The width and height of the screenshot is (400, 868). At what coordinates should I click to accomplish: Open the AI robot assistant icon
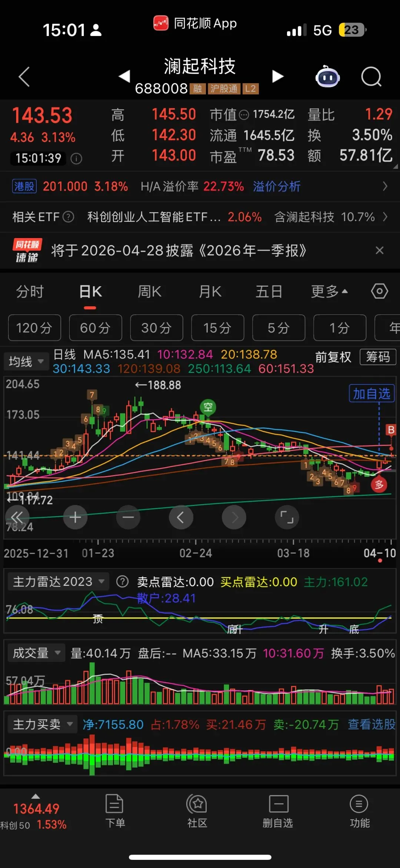pos(327,76)
